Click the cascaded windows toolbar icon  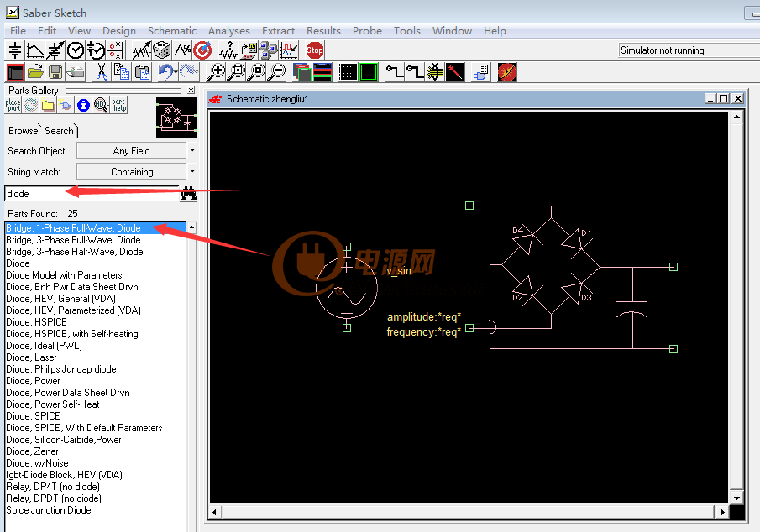point(302,72)
